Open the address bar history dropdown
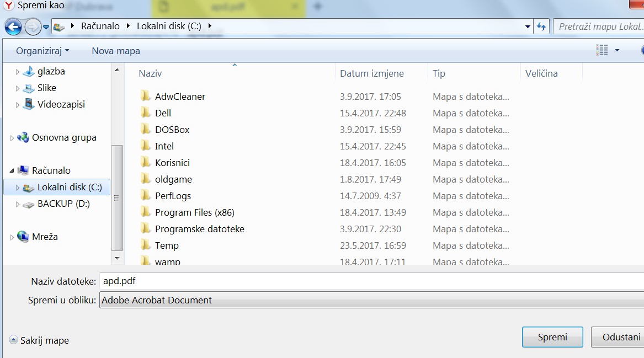 tap(527, 26)
